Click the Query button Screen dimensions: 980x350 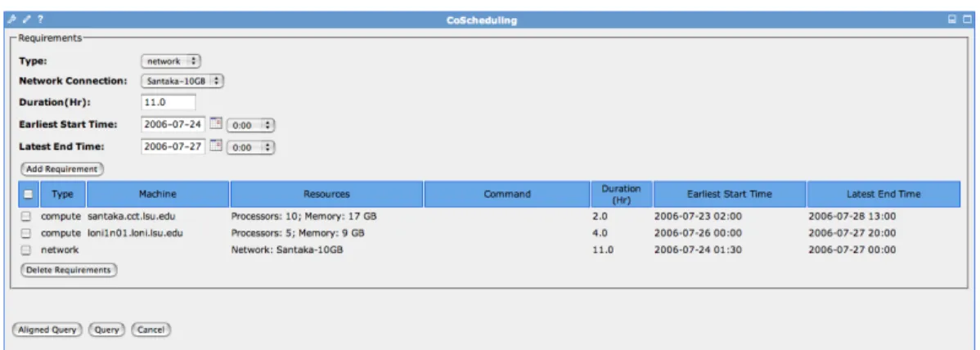(x=107, y=330)
